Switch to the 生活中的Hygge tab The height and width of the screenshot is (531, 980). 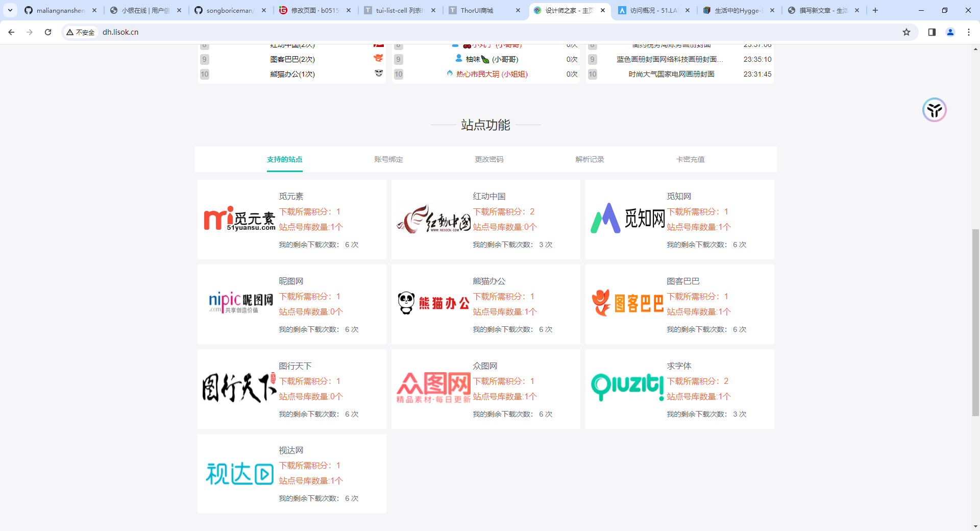point(739,10)
